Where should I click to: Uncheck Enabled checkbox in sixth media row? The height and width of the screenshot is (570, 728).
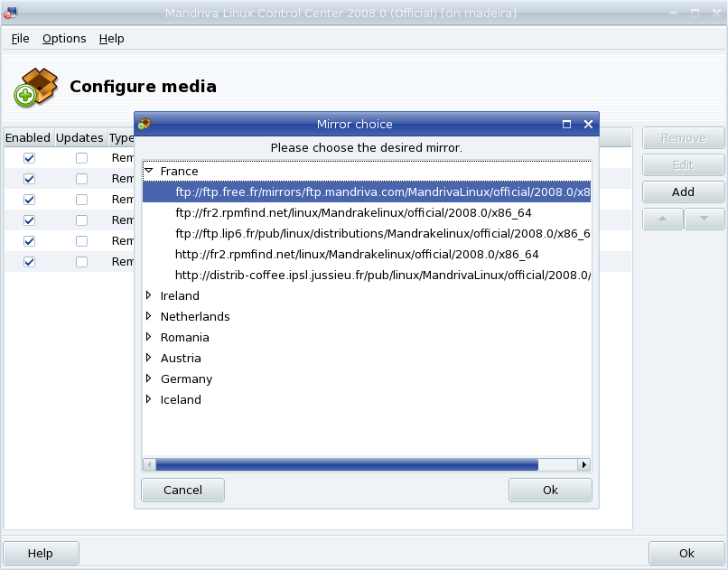point(29,262)
